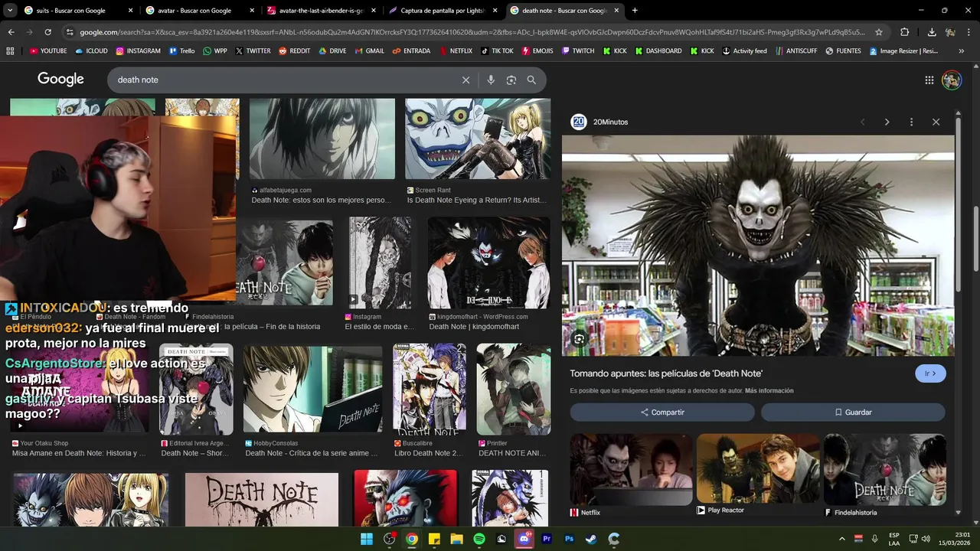Open DASHBOARD bookmark
980x551 pixels.
click(x=658, y=51)
